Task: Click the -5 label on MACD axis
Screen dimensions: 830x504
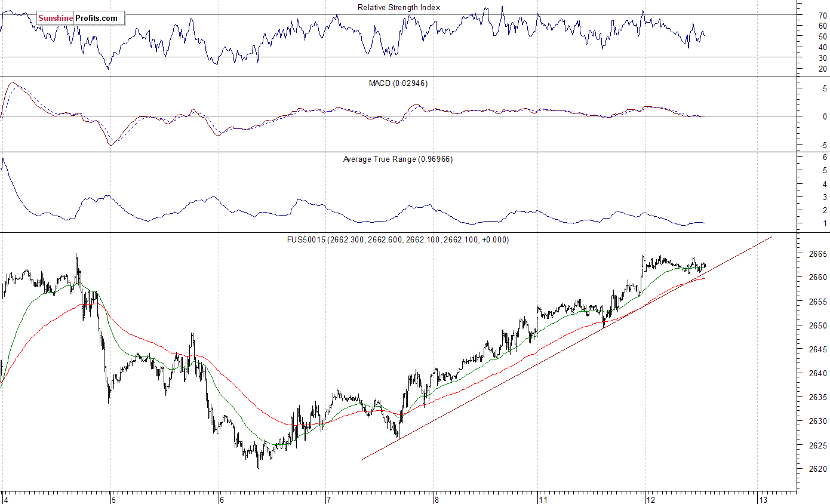Action: click(x=823, y=145)
